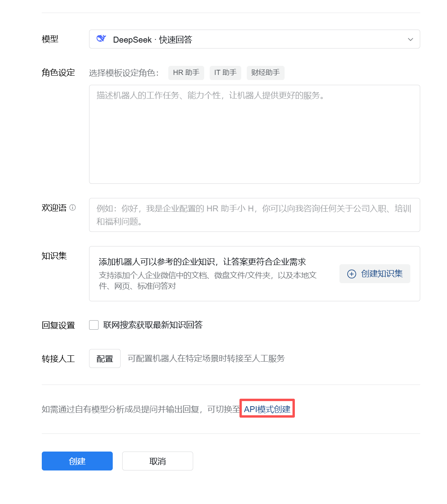Follow the API模式创建 link
This screenshot has width=447, height=504.
267,409
